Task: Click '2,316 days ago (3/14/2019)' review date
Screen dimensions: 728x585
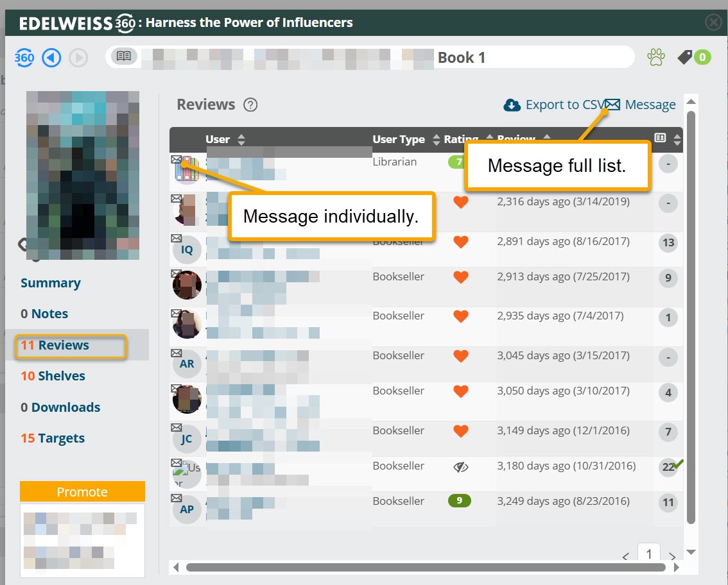Action: (x=563, y=202)
